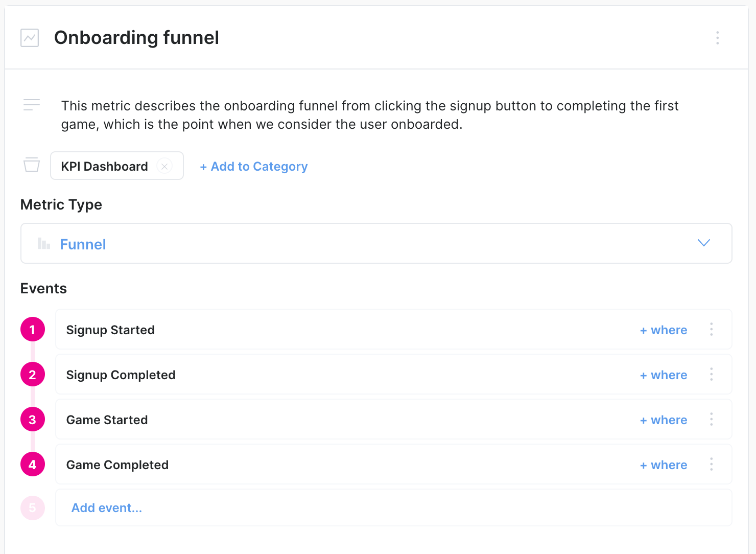This screenshot has height=554, width=756.
Task: Open the Onboarding funnel options menu
Action: point(717,38)
